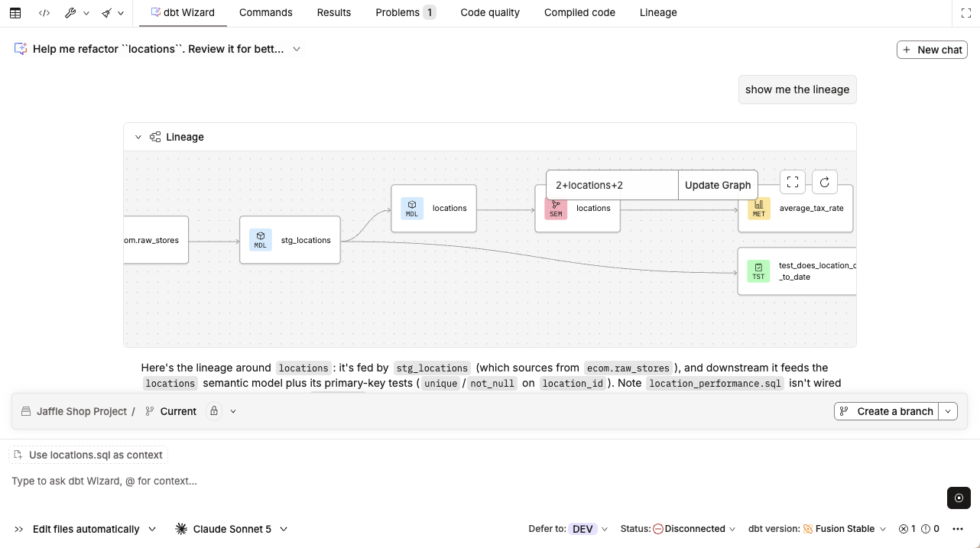The width and height of the screenshot is (980, 548).
Task: Click the 'ecom.raw_stores' code text in response
Action: point(628,368)
